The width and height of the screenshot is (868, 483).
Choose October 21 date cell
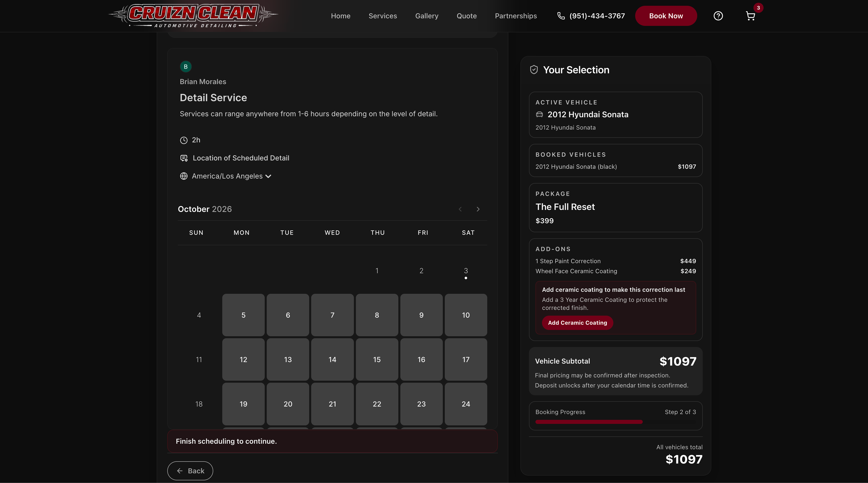(x=332, y=404)
